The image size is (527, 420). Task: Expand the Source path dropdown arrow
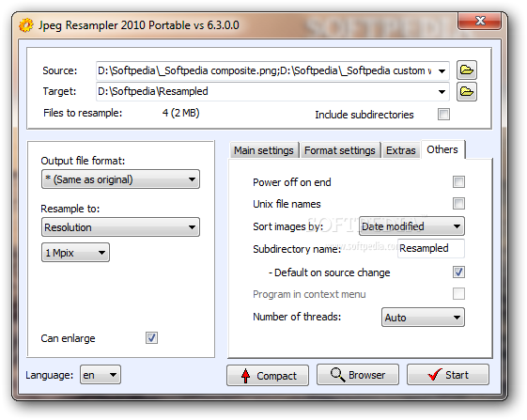pos(442,71)
